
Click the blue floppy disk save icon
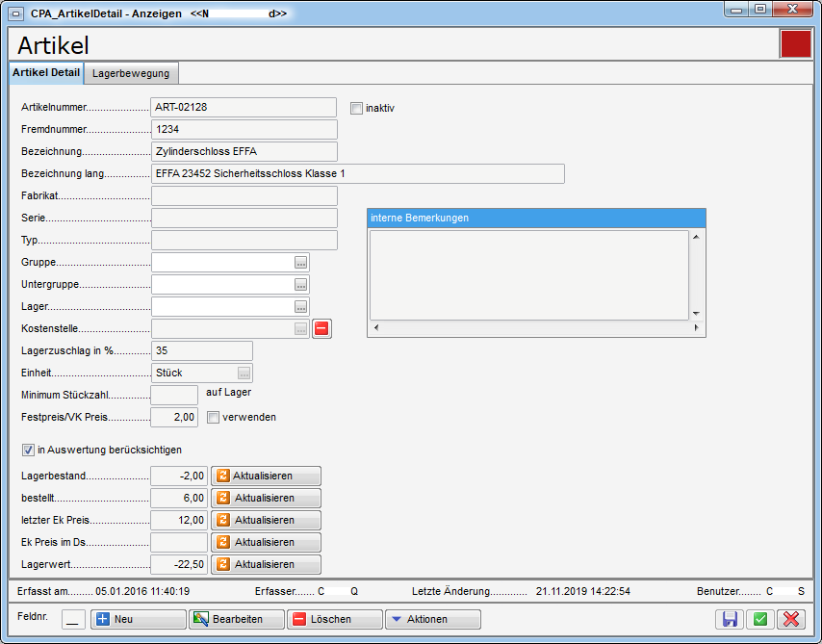[x=729, y=620]
